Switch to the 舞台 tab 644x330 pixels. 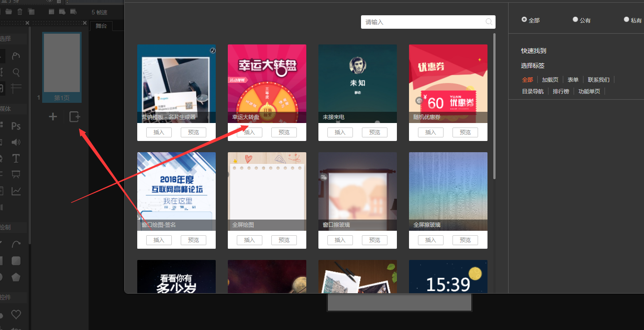pyautogui.click(x=101, y=26)
